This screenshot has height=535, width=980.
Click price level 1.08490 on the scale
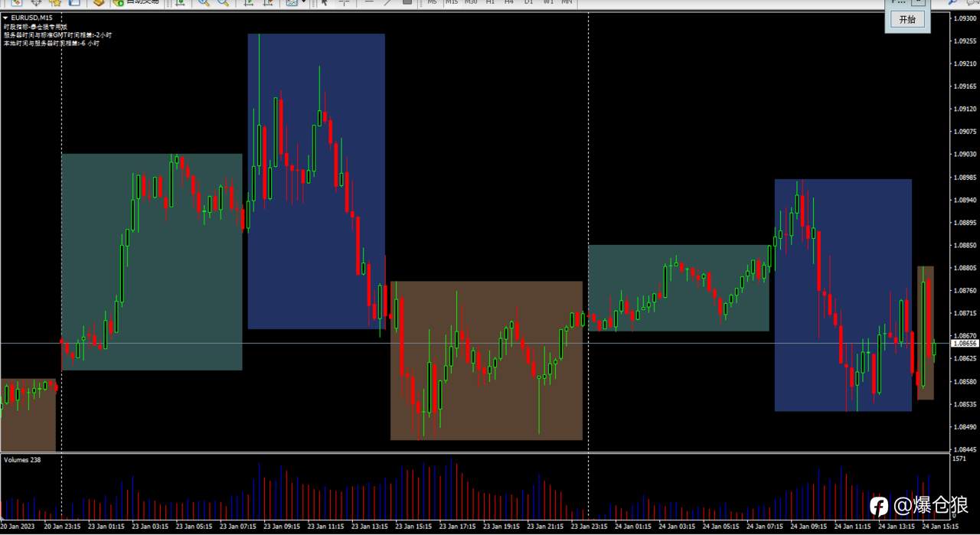[966, 427]
